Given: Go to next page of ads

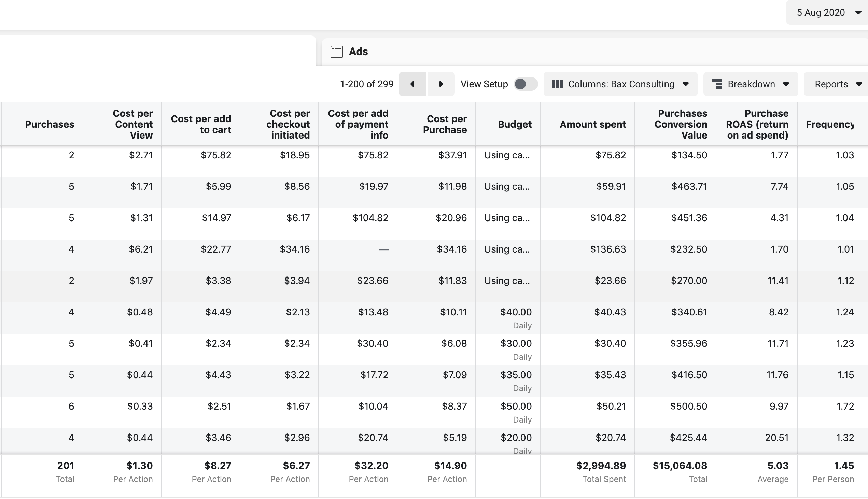Looking at the screenshot, I should 441,84.
